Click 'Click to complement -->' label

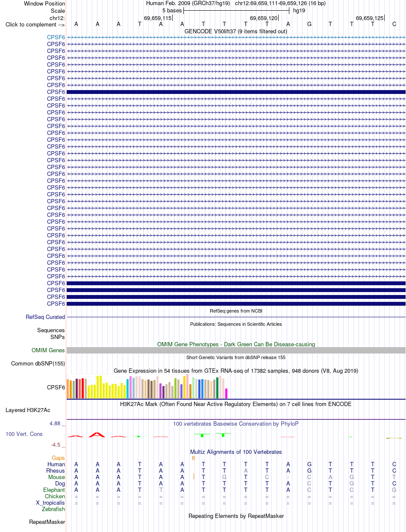pos(35,24)
